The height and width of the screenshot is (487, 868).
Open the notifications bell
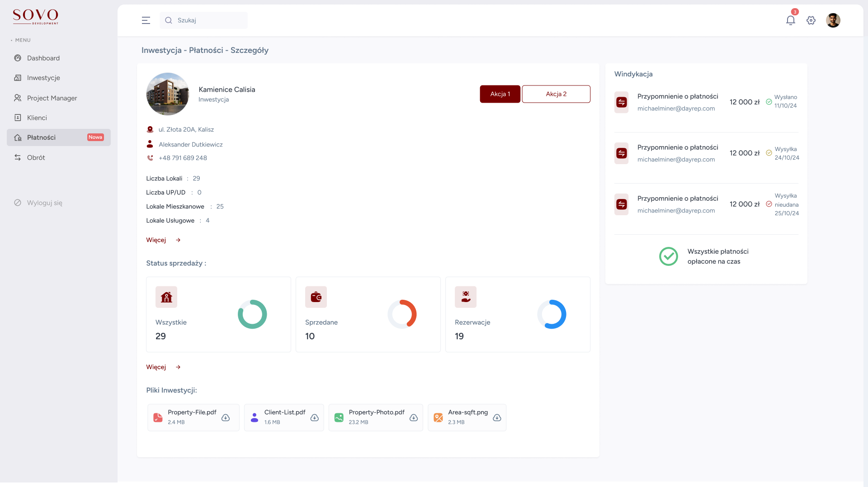tap(790, 20)
